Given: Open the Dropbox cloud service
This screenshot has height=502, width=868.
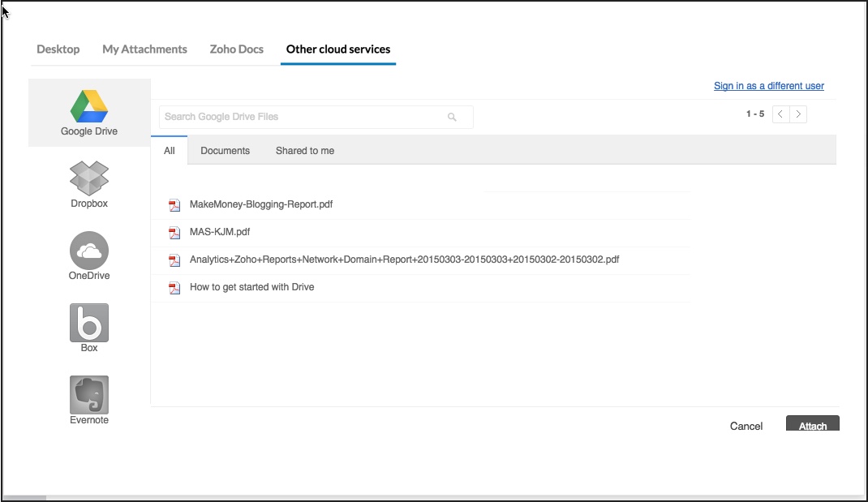Looking at the screenshot, I should (x=89, y=178).
